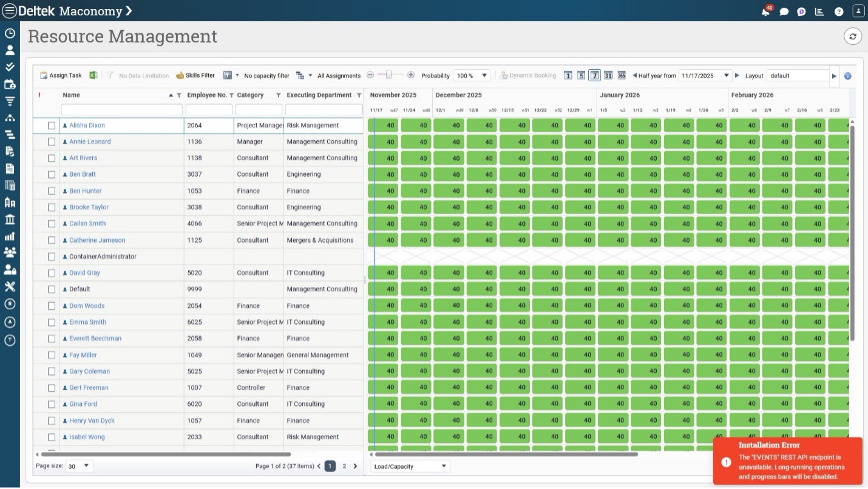
Task: Go to page 2 of results
Action: coord(344,466)
